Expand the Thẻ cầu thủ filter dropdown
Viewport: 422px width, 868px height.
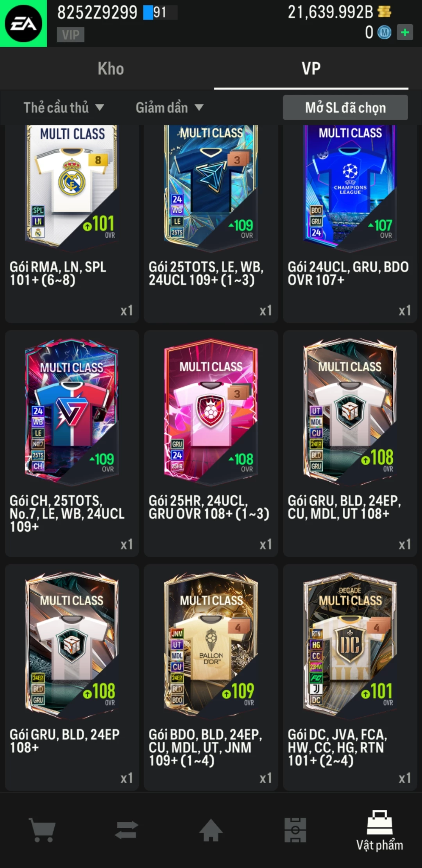coord(64,108)
